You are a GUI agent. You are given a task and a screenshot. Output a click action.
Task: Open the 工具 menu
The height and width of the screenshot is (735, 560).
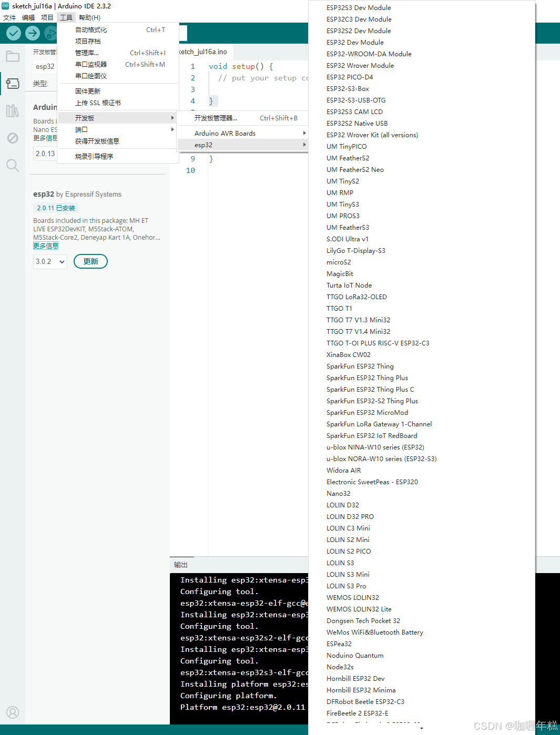tap(66, 18)
